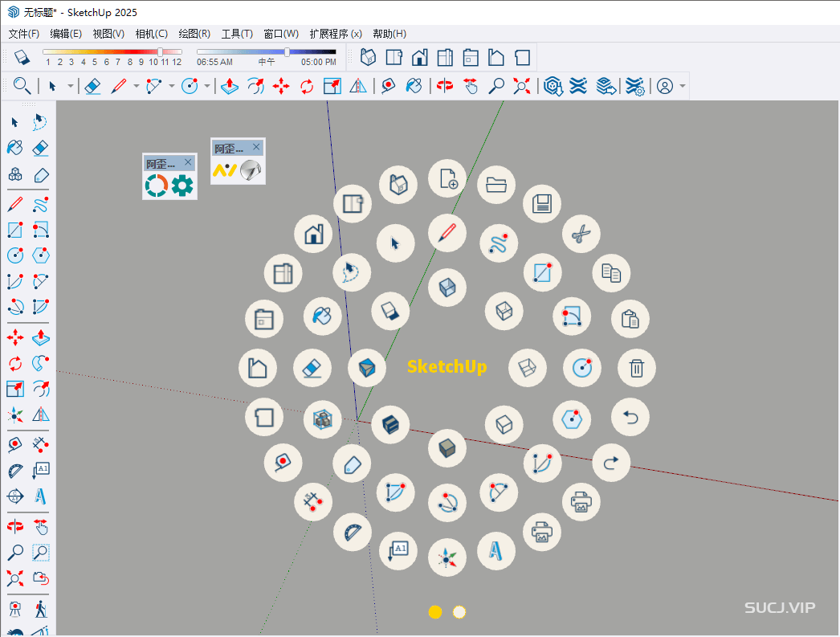Click the trash Delete icon in radial menu
This screenshot has height=637, width=840.
[636, 369]
